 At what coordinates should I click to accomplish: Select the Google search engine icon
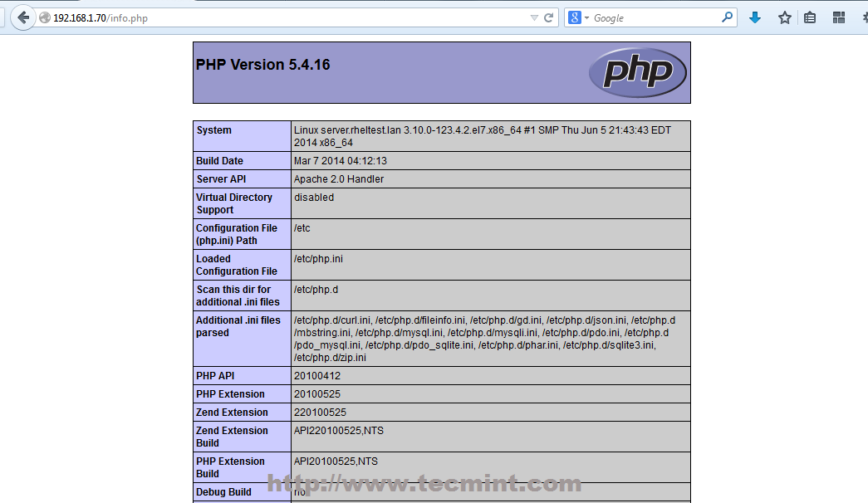click(x=574, y=17)
